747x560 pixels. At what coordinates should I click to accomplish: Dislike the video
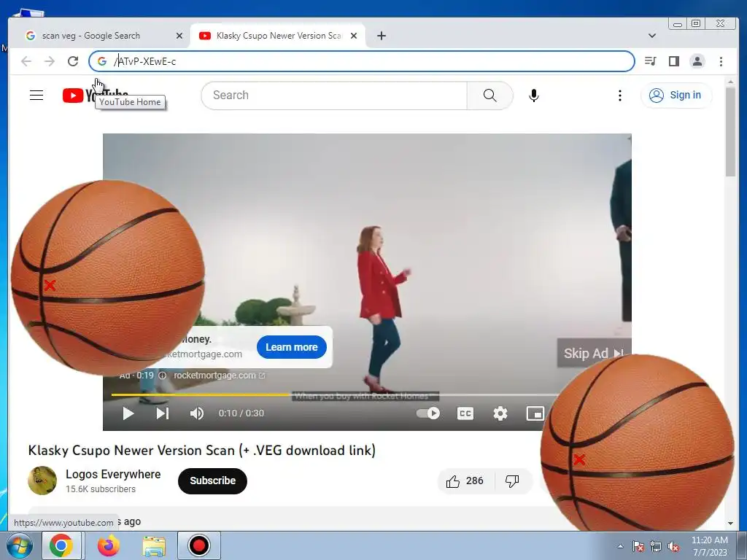coord(513,481)
